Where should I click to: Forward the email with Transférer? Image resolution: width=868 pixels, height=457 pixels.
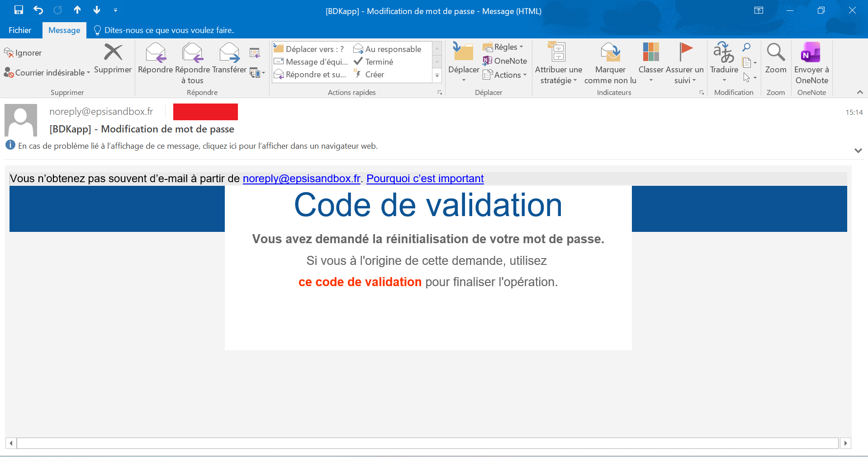(x=229, y=59)
